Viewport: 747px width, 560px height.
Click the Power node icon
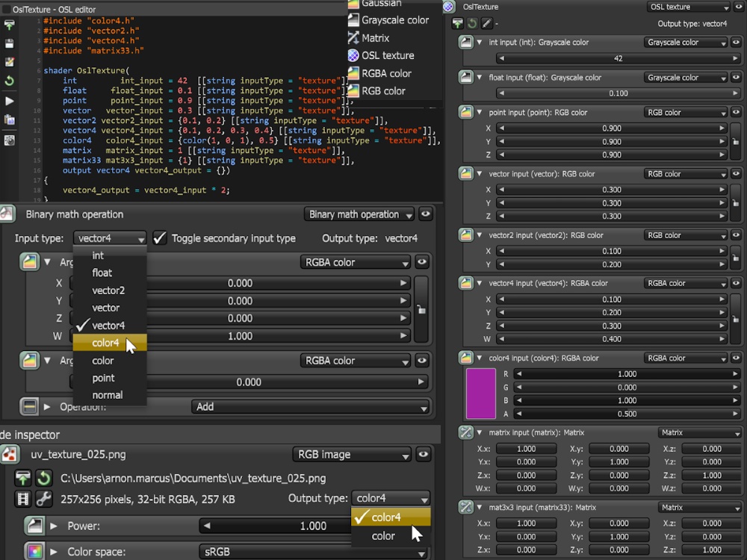34,526
